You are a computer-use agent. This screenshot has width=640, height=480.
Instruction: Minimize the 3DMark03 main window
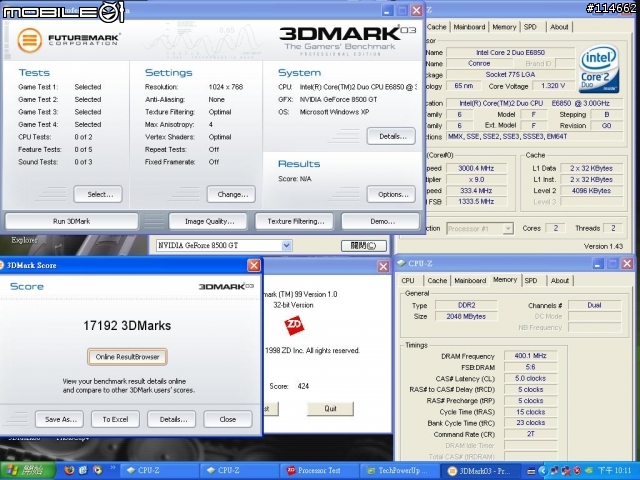[387, 10]
